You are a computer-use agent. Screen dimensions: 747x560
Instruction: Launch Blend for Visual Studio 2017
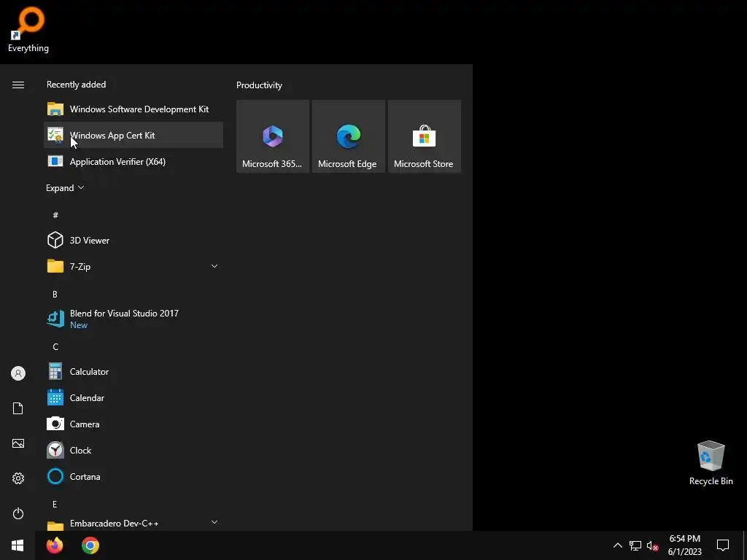coord(133,319)
